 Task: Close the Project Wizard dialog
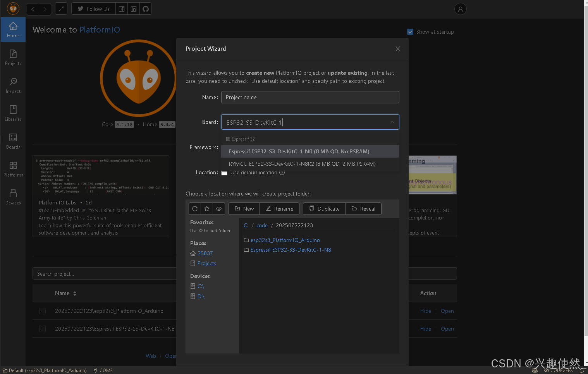click(x=397, y=49)
